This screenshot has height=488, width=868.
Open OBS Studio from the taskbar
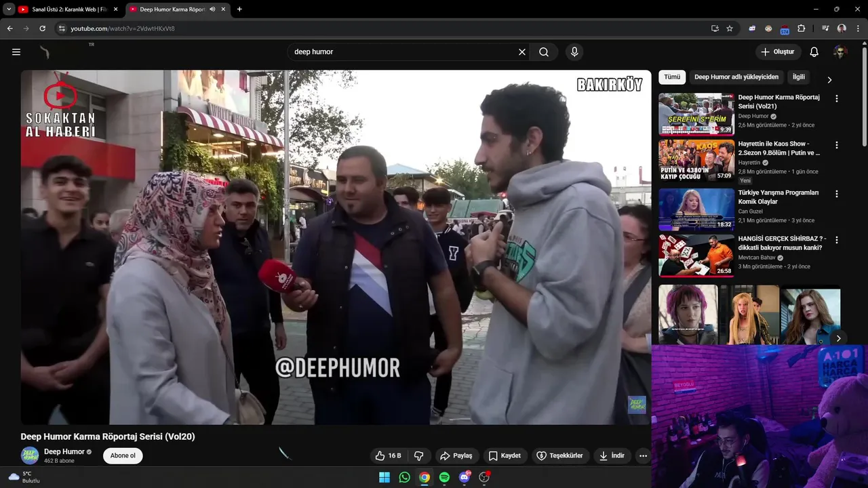[x=484, y=477]
